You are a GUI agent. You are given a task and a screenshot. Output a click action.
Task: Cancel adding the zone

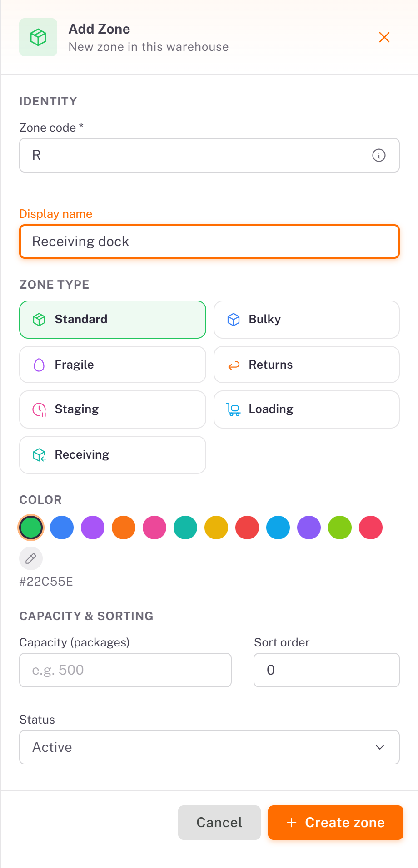pos(219,823)
